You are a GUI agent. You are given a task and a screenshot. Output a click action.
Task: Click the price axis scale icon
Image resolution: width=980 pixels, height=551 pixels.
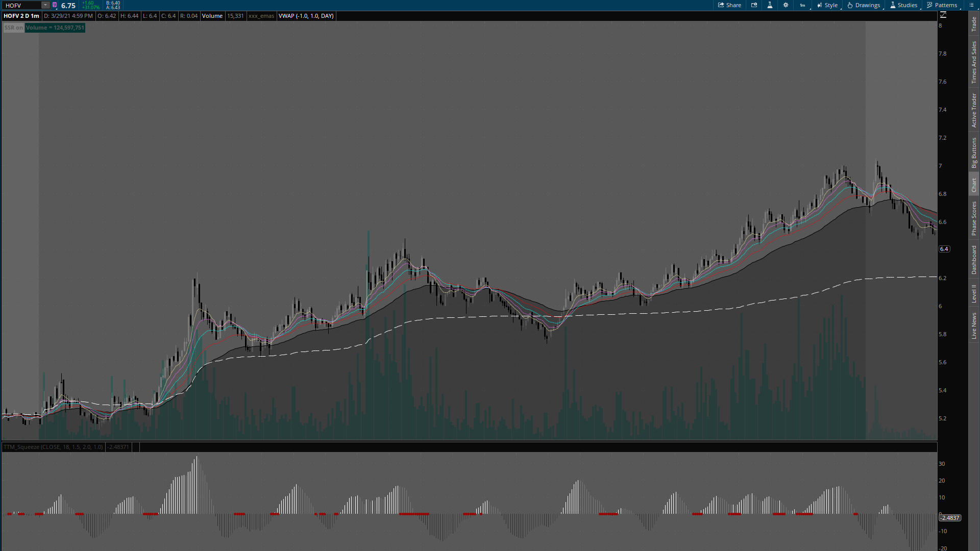coord(943,15)
